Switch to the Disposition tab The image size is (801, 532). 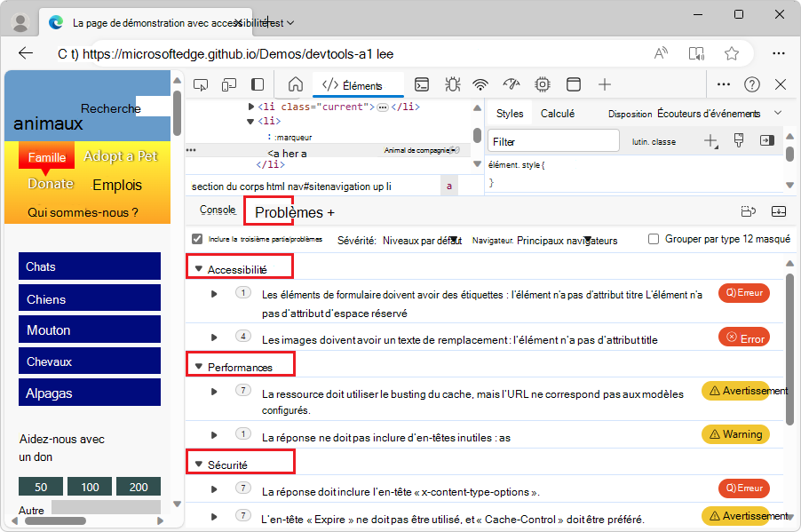tap(630, 114)
